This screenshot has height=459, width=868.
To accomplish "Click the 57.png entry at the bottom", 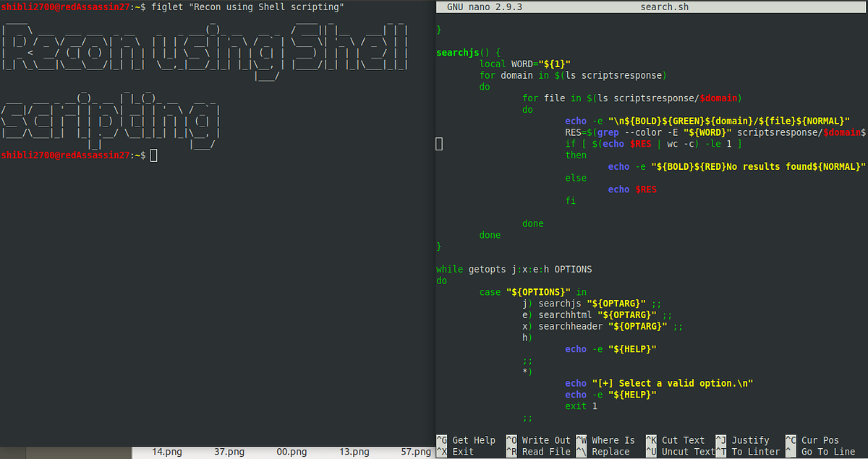I will (x=417, y=451).
